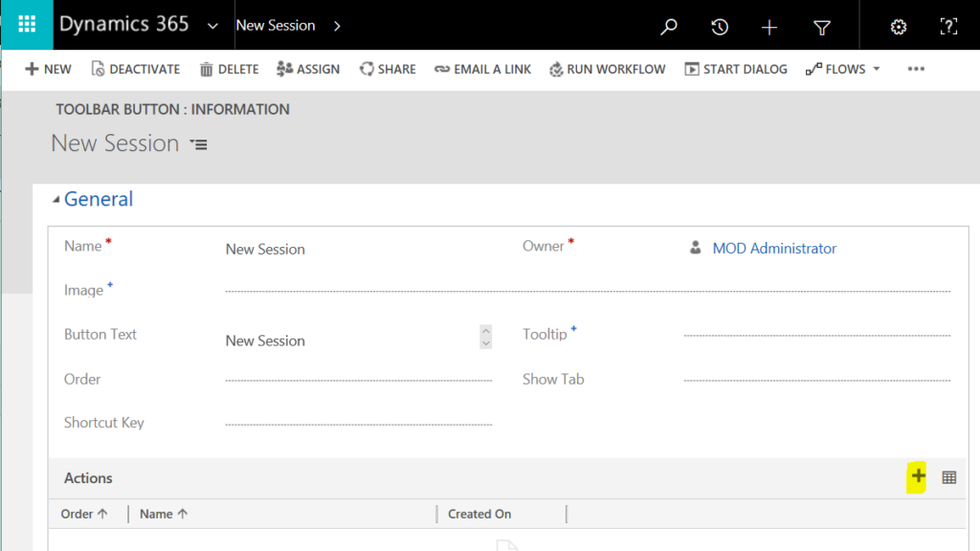Open the help question mark icon
Viewport: 980px width, 551px height.
pos(948,26)
